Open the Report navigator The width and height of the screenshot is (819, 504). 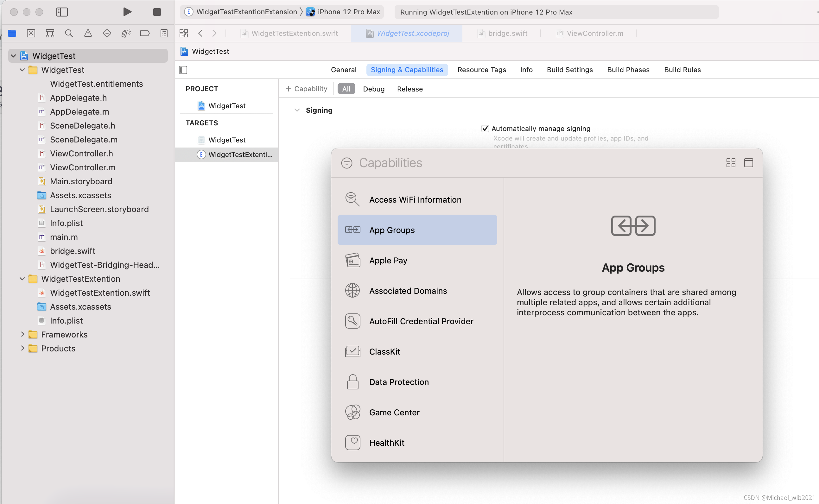(164, 33)
